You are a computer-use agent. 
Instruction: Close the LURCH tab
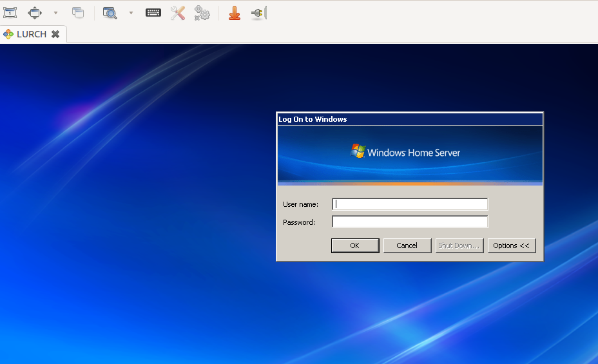click(x=55, y=34)
